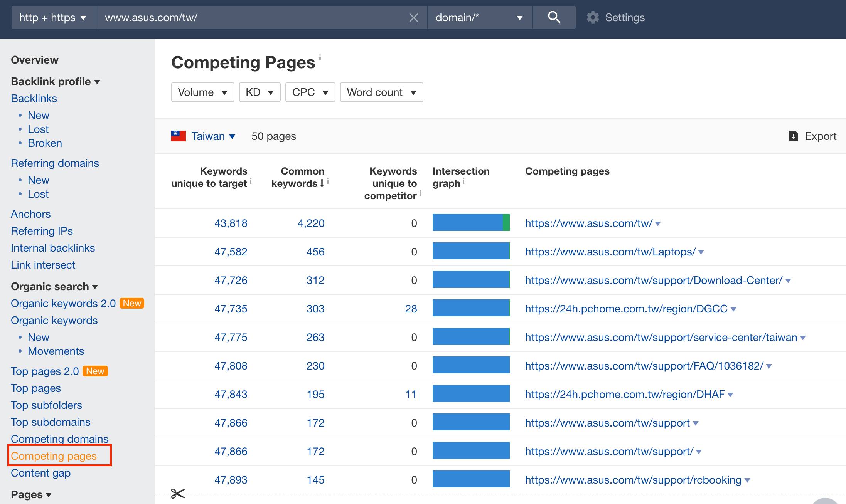
Task: Click the 4,220 common keywords value
Action: [x=311, y=223]
